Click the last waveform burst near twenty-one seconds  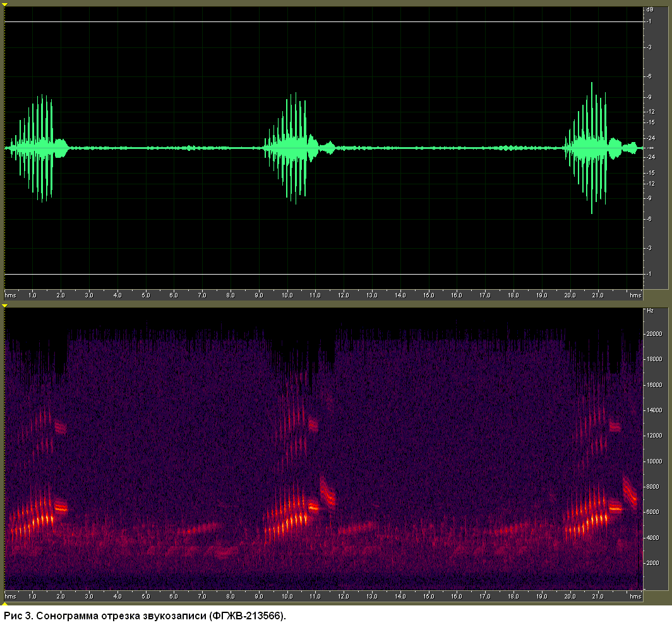600,148
